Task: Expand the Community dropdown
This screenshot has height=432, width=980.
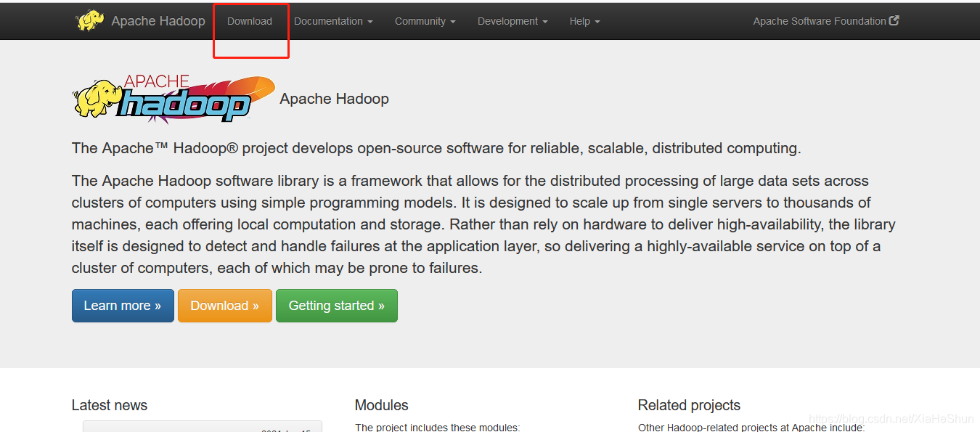Action: (425, 21)
